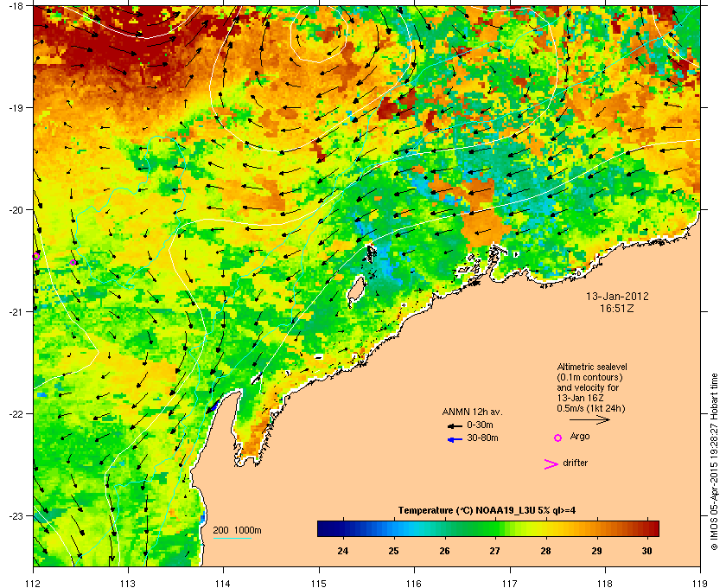Click the 'Argo' legend label
The image size is (726, 588).
pyautogui.click(x=580, y=436)
